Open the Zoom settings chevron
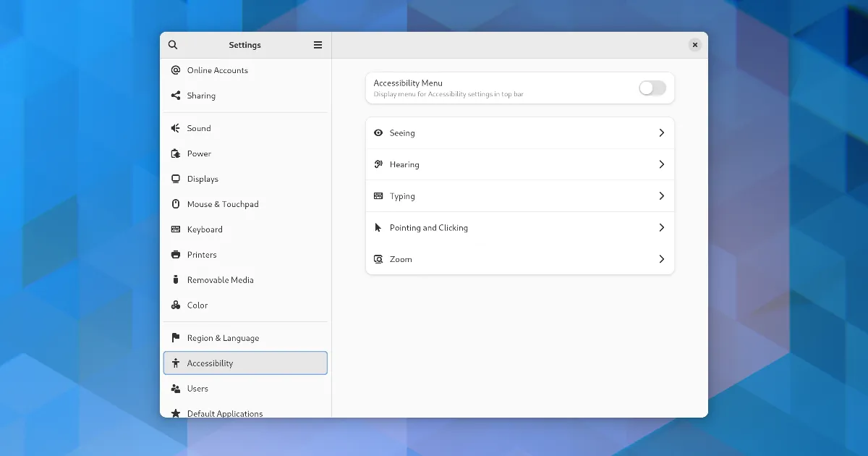The height and width of the screenshot is (456, 868). point(661,259)
